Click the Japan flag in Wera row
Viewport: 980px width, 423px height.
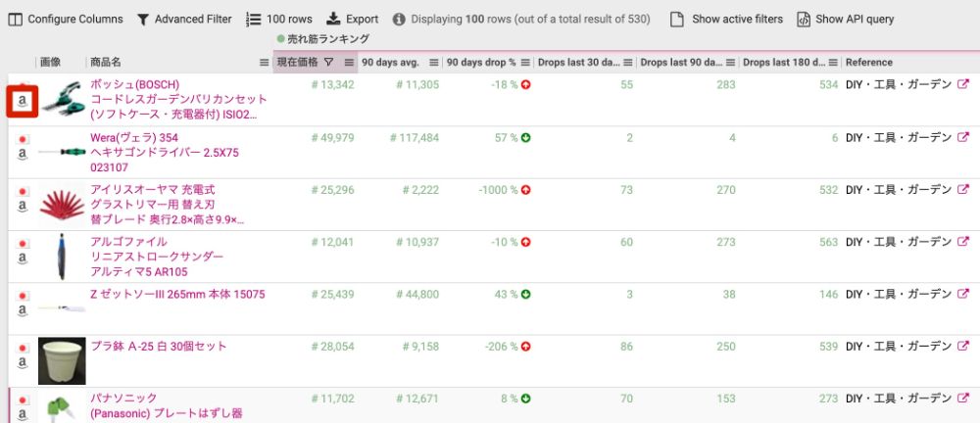click(23, 139)
